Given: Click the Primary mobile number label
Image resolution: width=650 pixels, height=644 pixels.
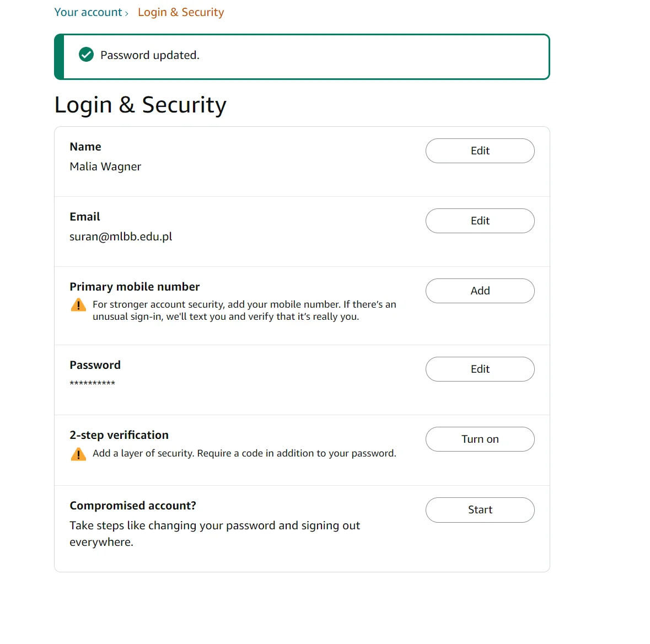Looking at the screenshot, I should [135, 287].
